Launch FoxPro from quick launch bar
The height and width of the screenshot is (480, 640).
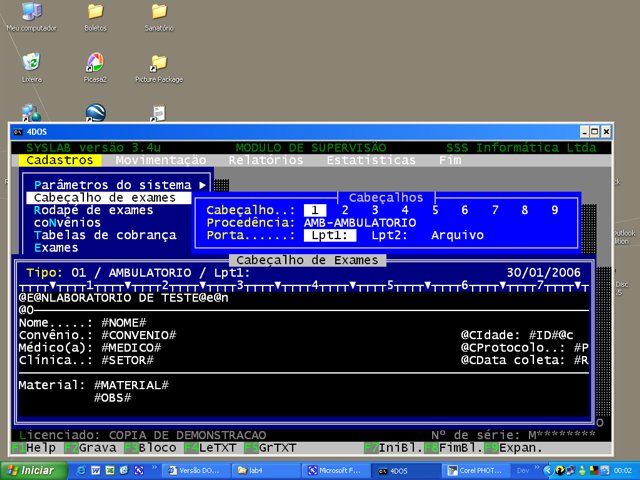tap(139, 471)
